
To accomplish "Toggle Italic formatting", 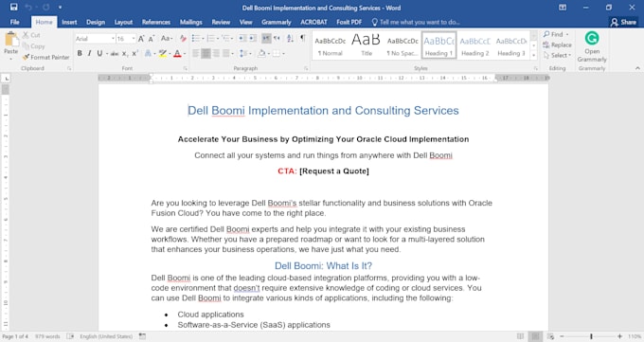I will point(89,53).
